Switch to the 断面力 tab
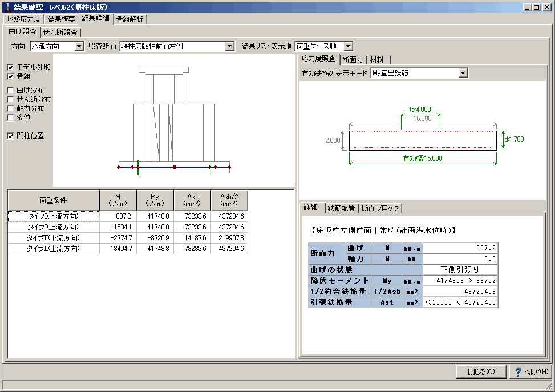The width and height of the screenshot is (555, 392). (353, 59)
